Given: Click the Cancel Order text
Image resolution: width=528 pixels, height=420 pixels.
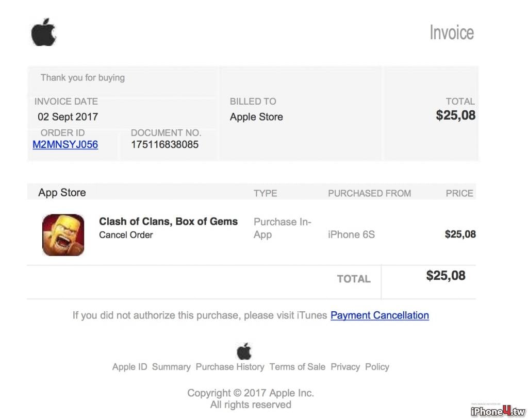Looking at the screenshot, I should (x=126, y=235).
